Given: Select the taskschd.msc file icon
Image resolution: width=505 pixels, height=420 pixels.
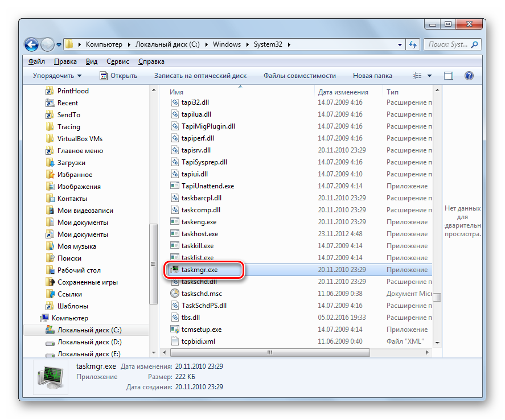Looking at the screenshot, I should point(175,294).
